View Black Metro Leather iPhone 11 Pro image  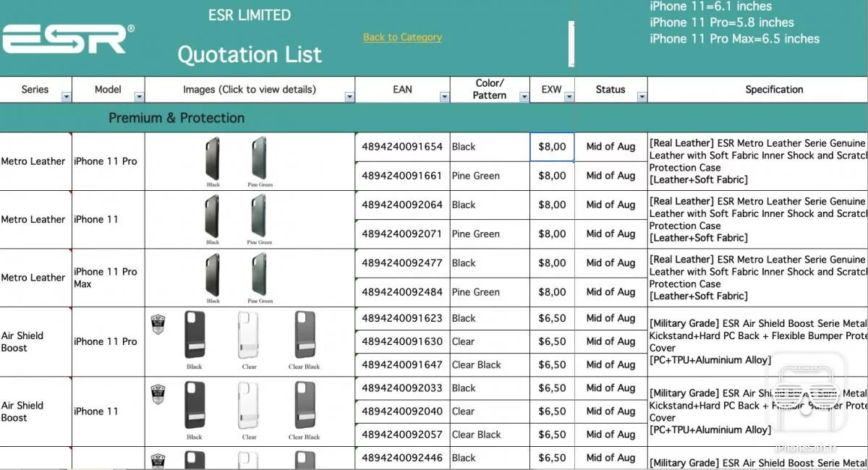pos(213,158)
